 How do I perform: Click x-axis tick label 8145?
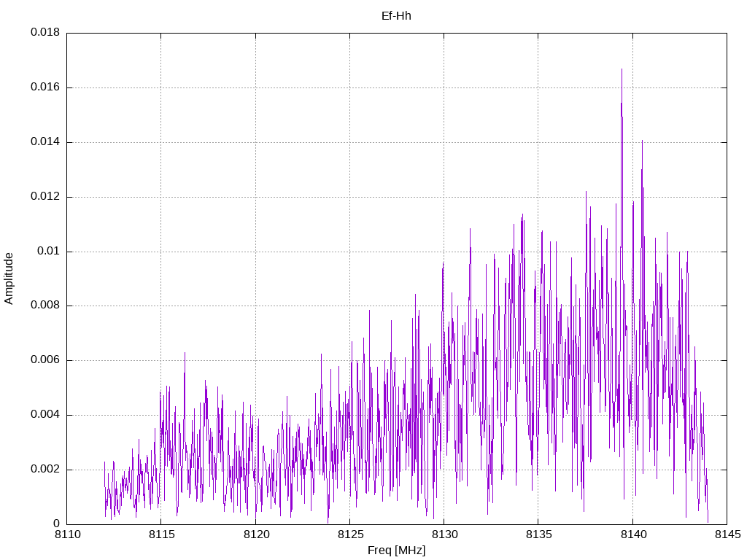tap(728, 534)
